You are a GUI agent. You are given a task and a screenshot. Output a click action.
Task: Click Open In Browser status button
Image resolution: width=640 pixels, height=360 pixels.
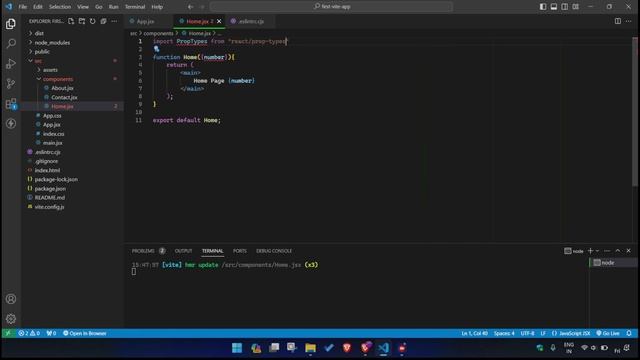point(84,333)
